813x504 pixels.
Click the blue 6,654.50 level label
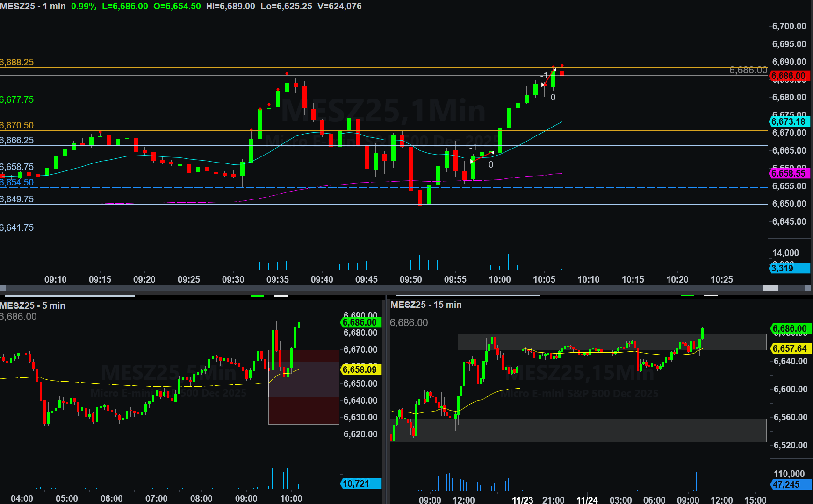pos(17,182)
